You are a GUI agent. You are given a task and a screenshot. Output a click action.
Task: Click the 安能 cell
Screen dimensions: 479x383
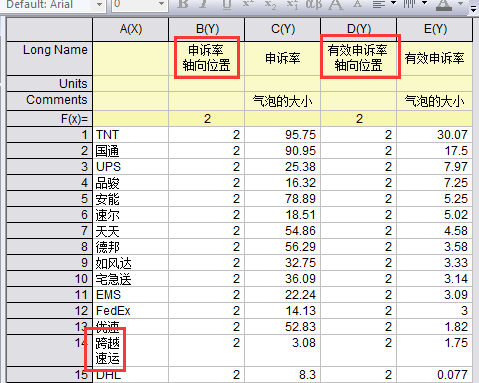tap(131, 199)
